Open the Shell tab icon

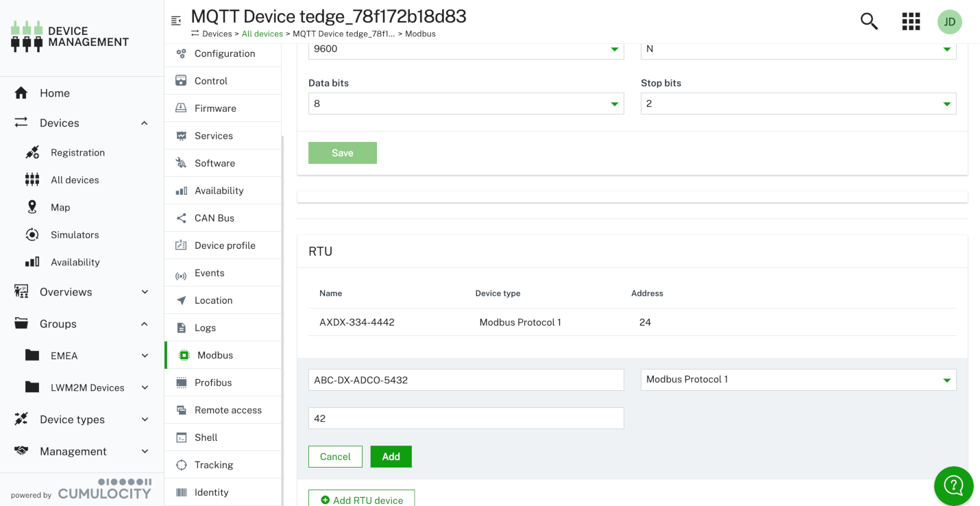[x=180, y=437]
